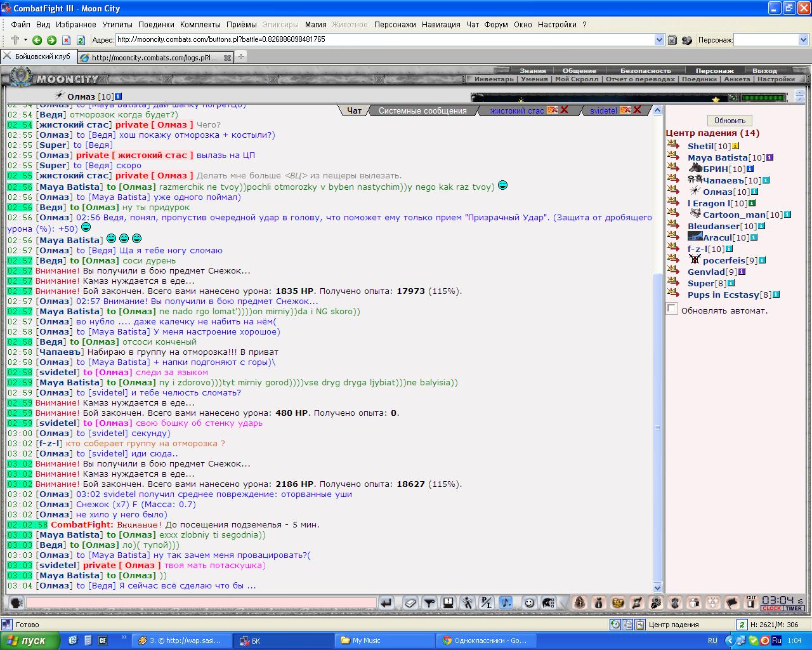Close the logs.pl browser tab

click(x=228, y=57)
